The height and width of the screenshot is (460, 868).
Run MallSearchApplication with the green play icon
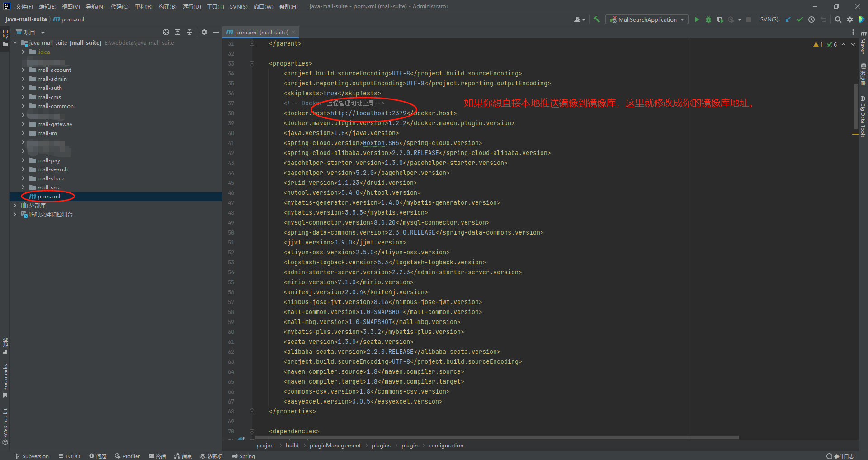coord(697,19)
